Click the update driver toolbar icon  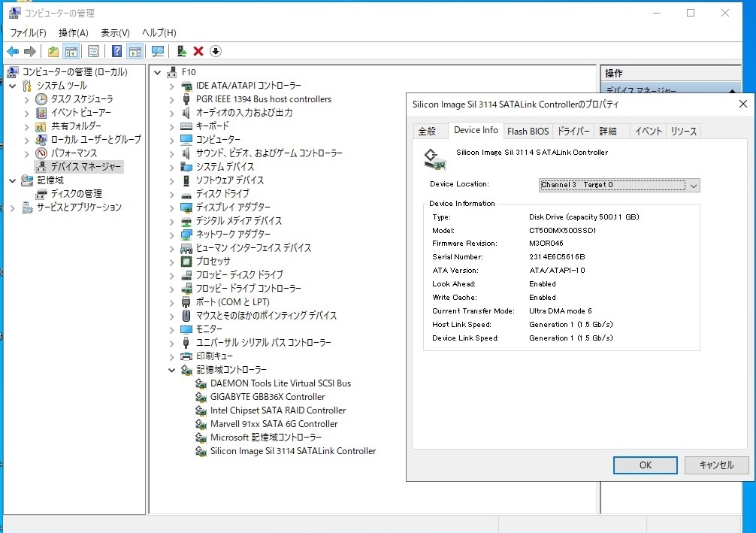click(x=182, y=51)
